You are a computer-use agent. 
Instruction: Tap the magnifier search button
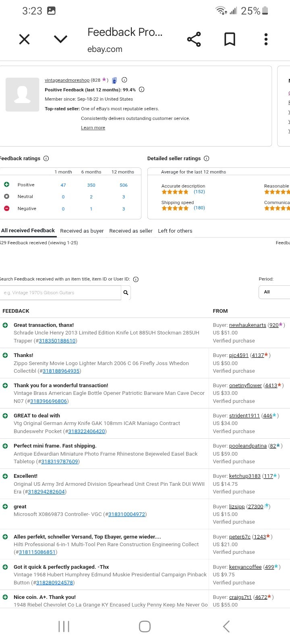pyautogui.click(x=126, y=293)
